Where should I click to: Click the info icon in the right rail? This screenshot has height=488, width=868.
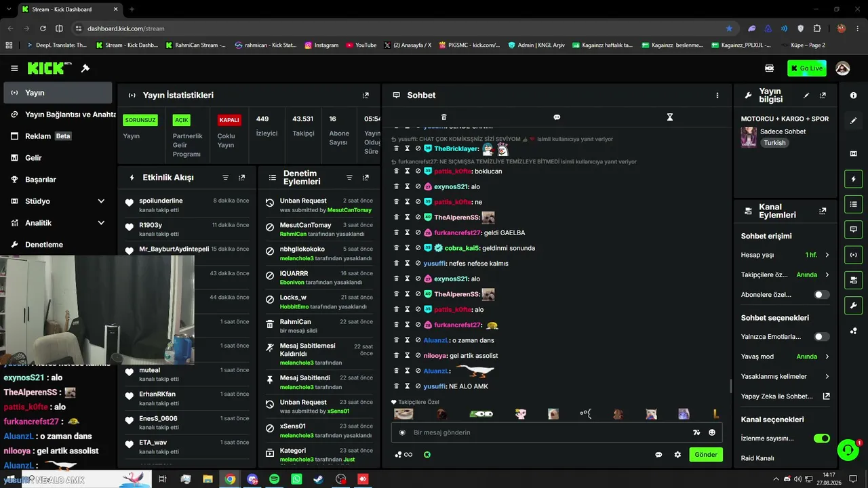[853, 96]
